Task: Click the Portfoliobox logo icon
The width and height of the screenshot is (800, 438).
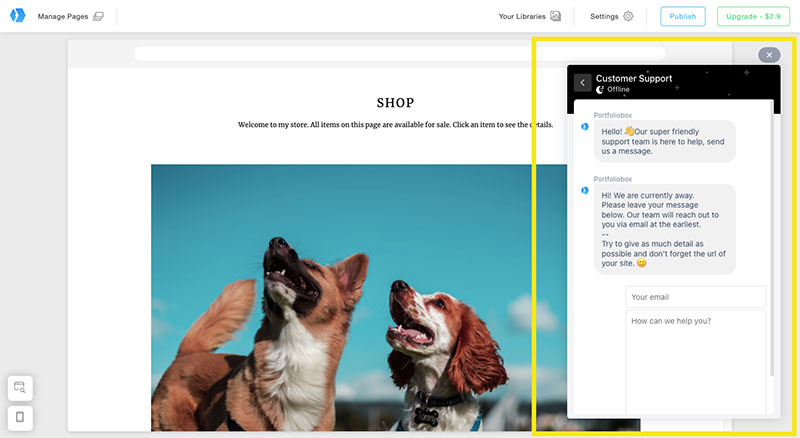Action: pyautogui.click(x=18, y=16)
